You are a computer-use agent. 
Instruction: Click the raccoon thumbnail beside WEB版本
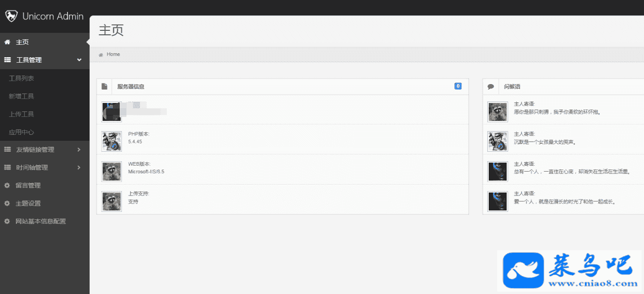[x=111, y=171]
